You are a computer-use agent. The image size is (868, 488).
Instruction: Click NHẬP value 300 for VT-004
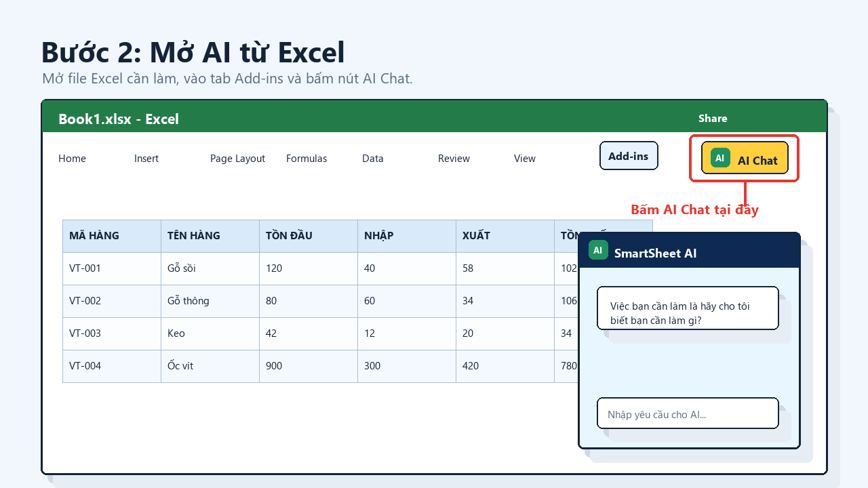[407, 366]
